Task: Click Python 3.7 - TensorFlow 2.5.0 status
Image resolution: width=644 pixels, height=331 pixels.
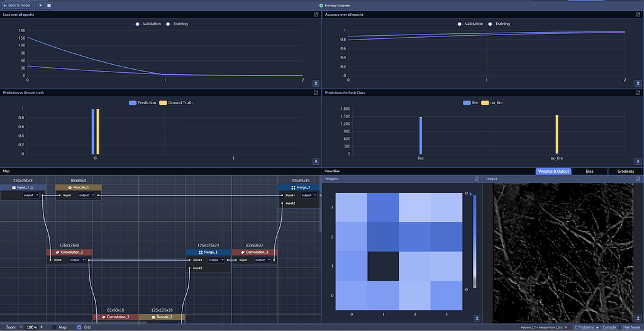Action: point(541,327)
